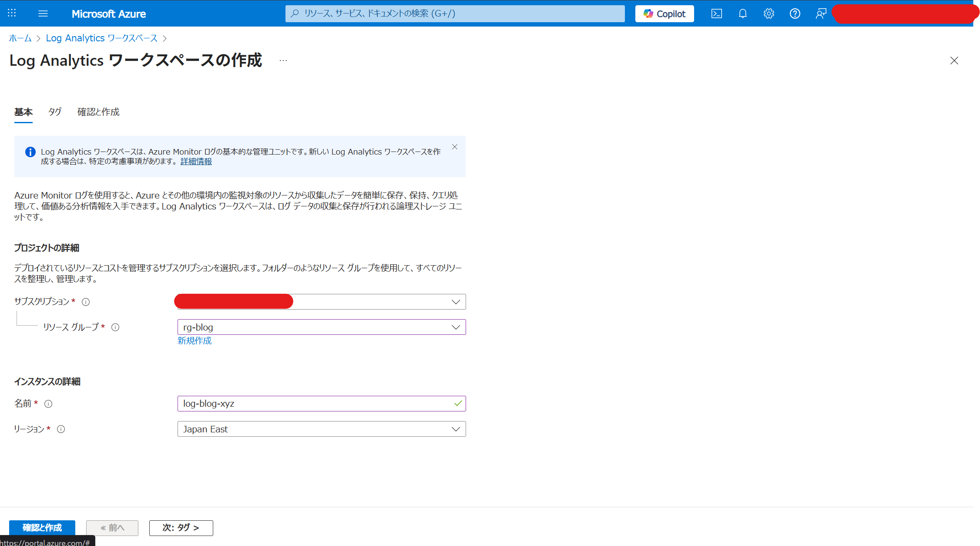
Task: Click the info icon next to リージョン
Action: point(61,429)
